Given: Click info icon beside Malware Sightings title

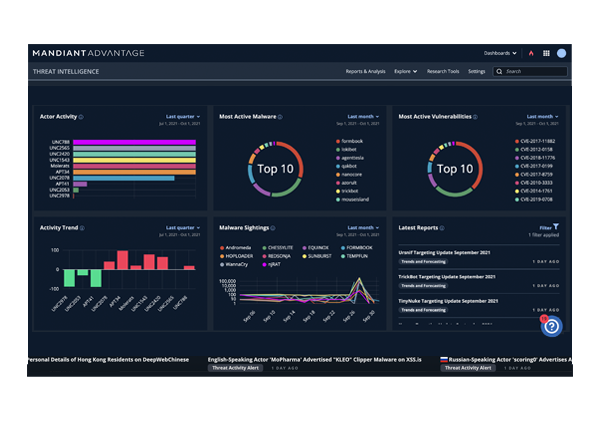Looking at the screenshot, I should 273,228.
